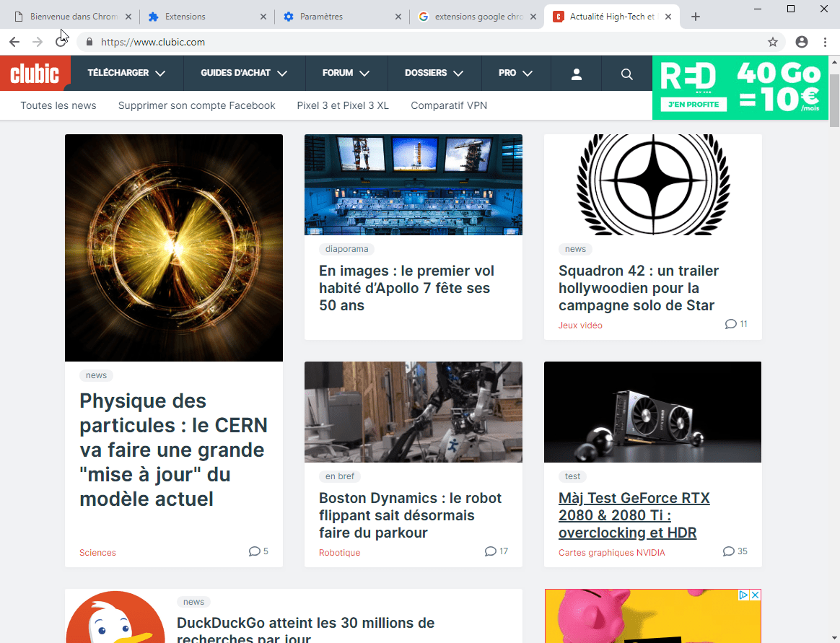Open the Physique des particules CERN headline
Screen dimensions: 840x643
pos(174,450)
